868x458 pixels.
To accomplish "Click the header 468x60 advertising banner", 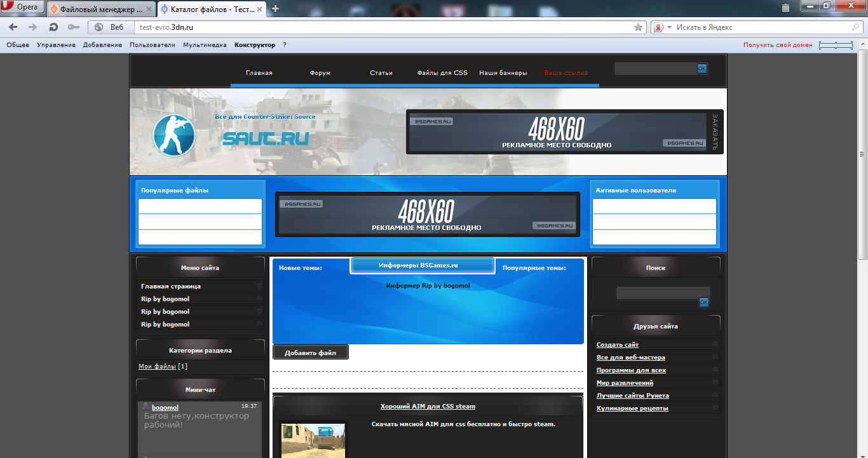I will click(x=558, y=132).
